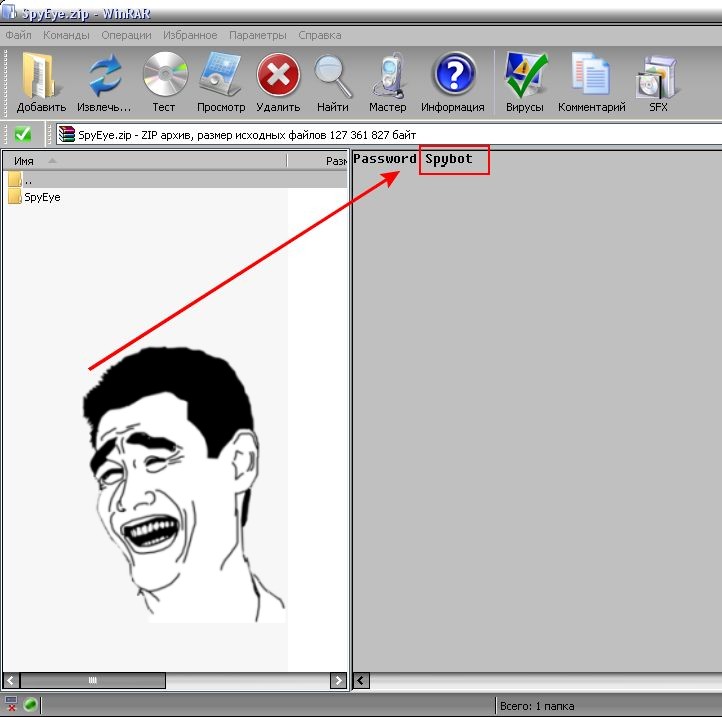722x717 pixels.
Task: Click the Удалить (Delete) red cross icon
Action: click(x=278, y=75)
